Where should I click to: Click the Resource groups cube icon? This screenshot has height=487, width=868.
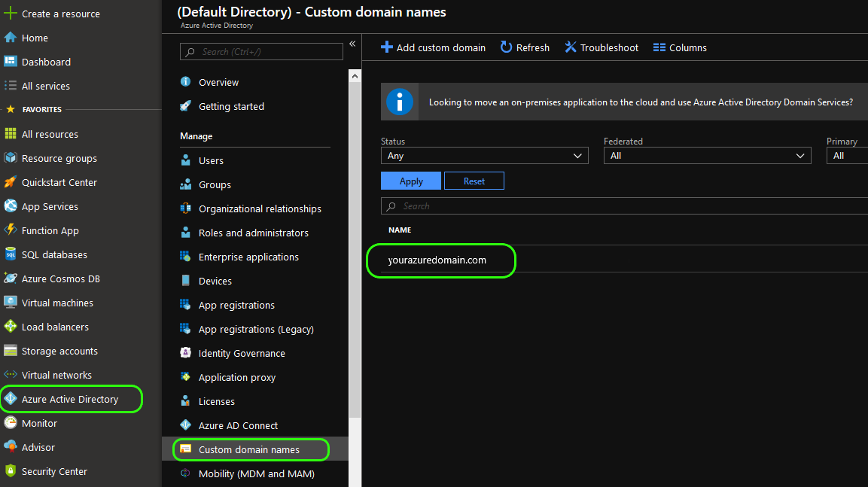10,158
